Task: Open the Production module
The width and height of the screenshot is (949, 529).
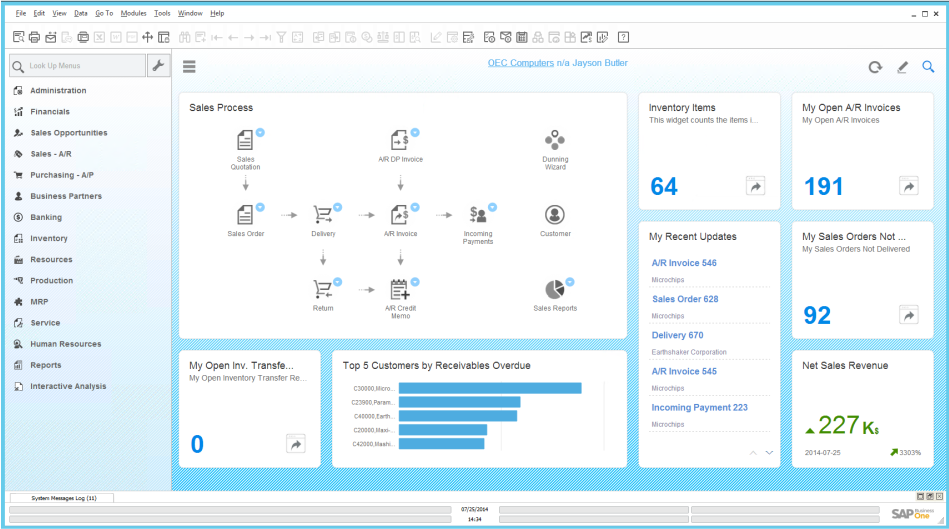Action: (51, 281)
